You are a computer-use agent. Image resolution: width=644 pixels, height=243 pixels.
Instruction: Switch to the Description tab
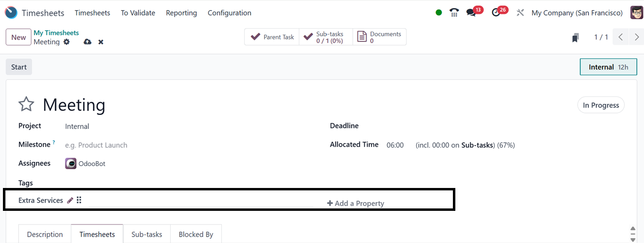(x=45, y=234)
